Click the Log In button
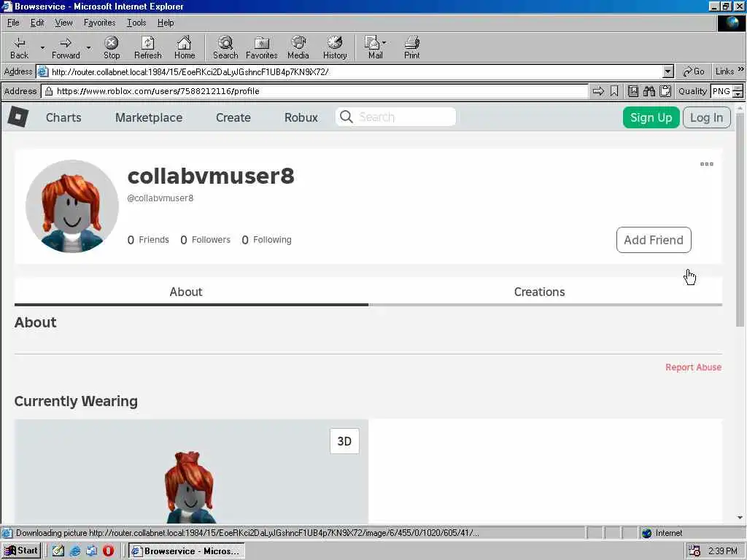Image resolution: width=747 pixels, height=560 pixels. (x=706, y=117)
